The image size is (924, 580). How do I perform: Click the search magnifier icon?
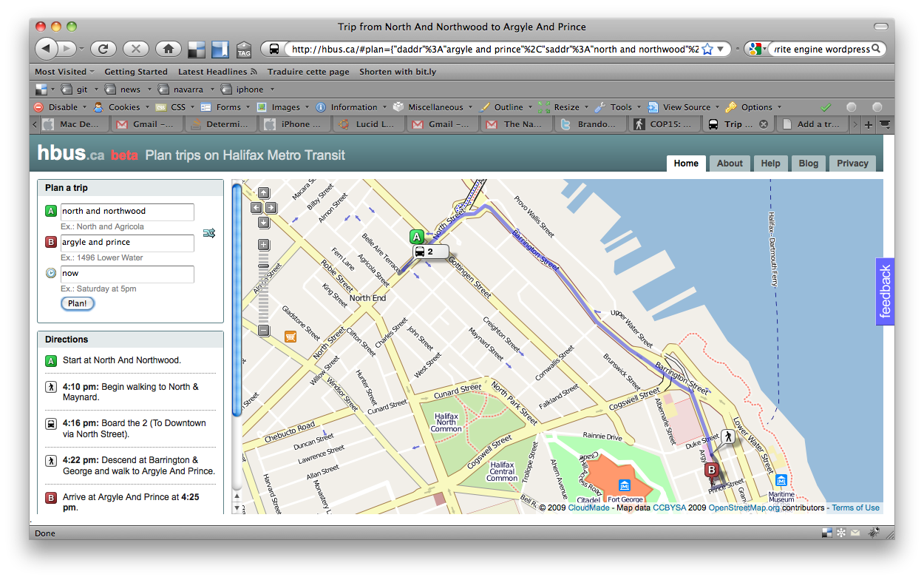876,49
